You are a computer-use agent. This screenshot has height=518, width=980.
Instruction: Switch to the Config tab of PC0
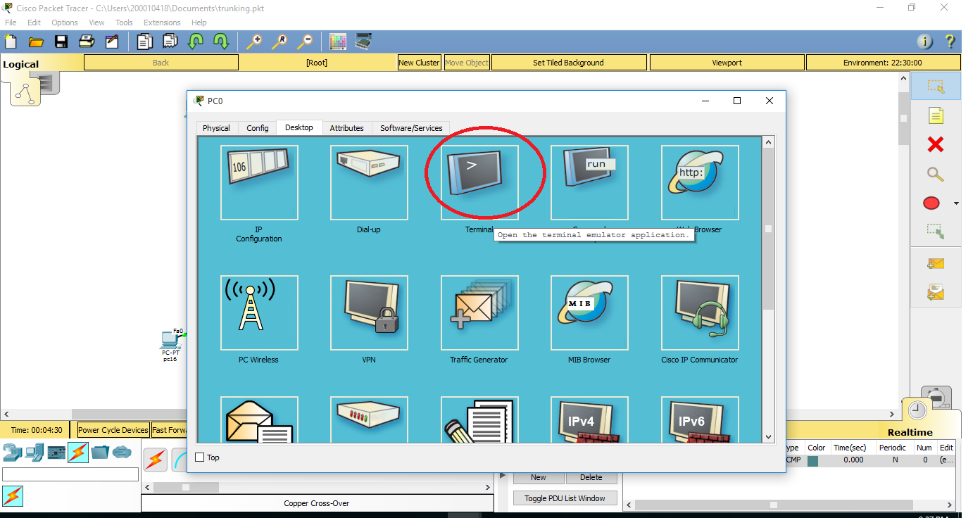pos(257,127)
